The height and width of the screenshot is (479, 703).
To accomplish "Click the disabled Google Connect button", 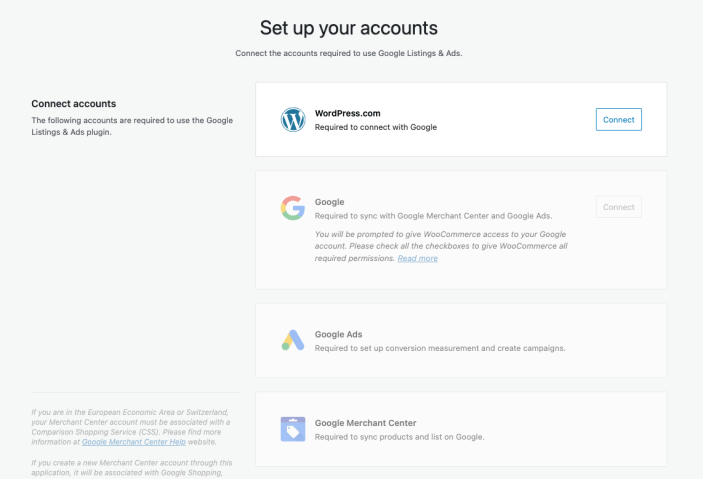I will [x=619, y=207].
